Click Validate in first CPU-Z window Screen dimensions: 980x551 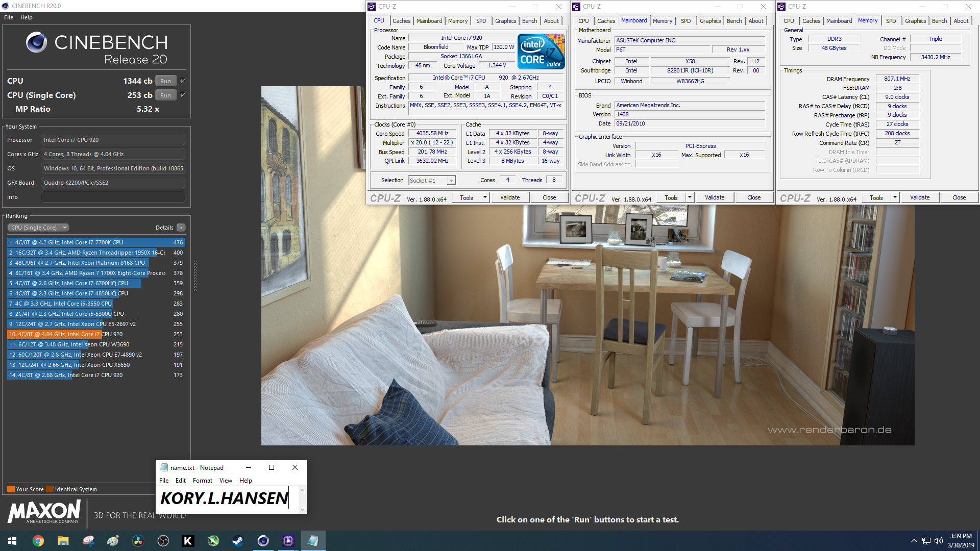pyautogui.click(x=510, y=197)
